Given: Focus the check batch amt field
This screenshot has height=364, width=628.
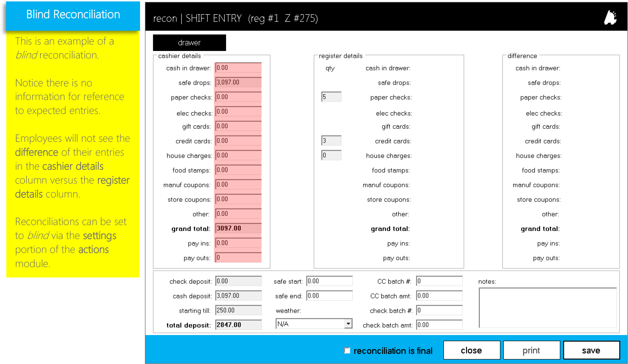Looking at the screenshot, I should pyautogui.click(x=439, y=325).
